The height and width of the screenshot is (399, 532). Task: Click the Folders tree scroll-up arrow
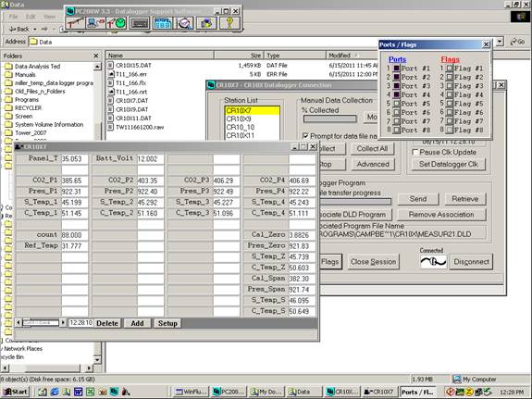pos(97,67)
